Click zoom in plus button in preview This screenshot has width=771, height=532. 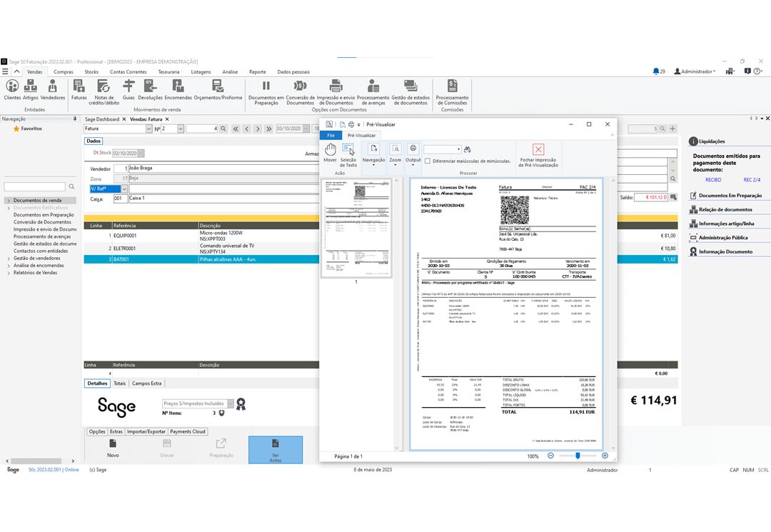(605, 456)
